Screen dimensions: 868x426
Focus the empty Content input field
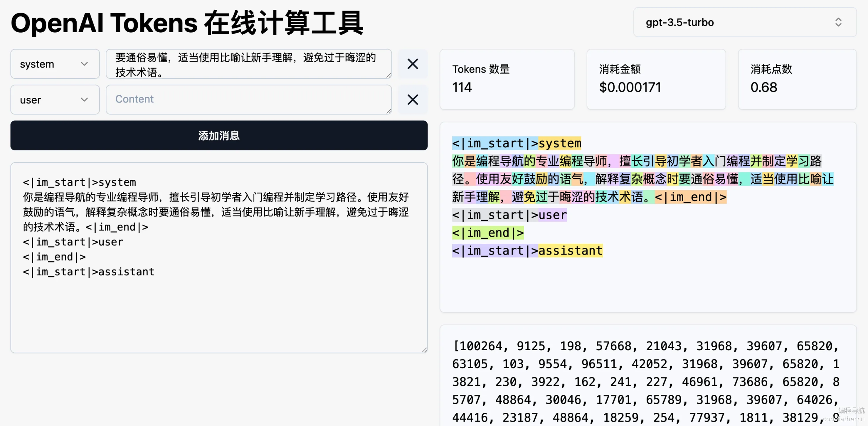[x=248, y=99]
